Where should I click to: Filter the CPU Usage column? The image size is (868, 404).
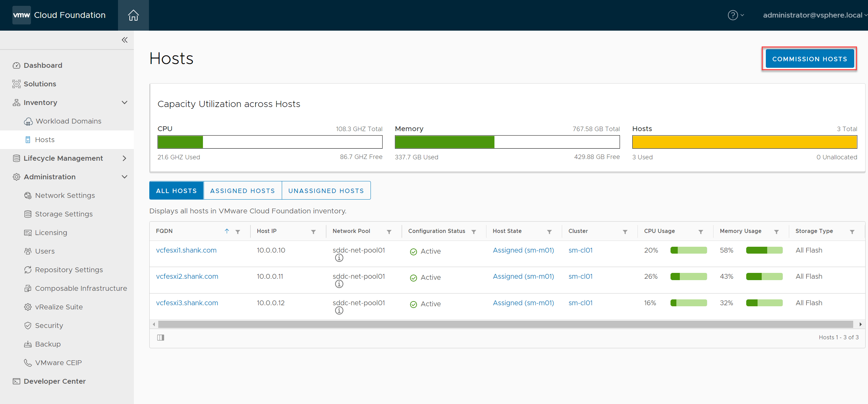(701, 232)
